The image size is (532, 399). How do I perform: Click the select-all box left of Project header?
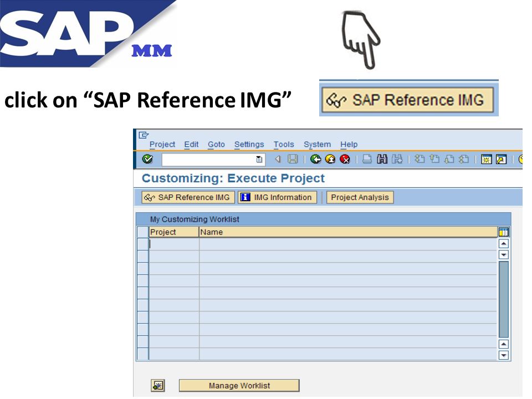click(143, 232)
